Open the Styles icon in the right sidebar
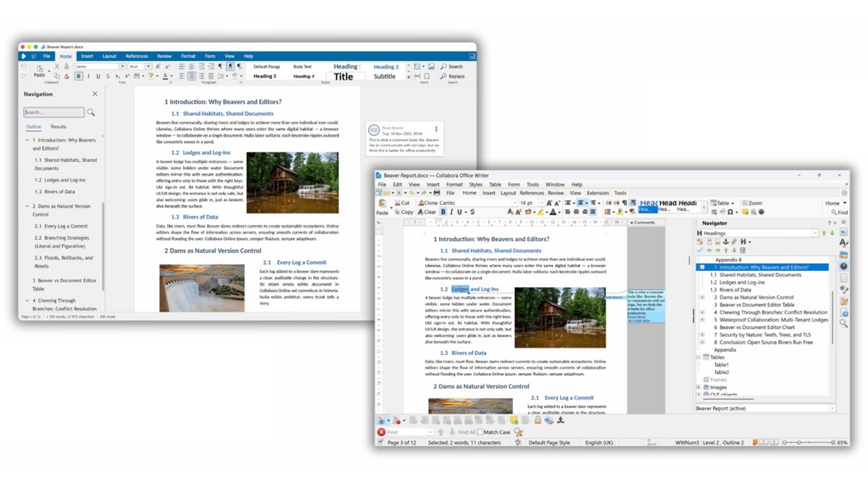Image resolution: width=868 pixels, height=488 pixels. point(843,241)
